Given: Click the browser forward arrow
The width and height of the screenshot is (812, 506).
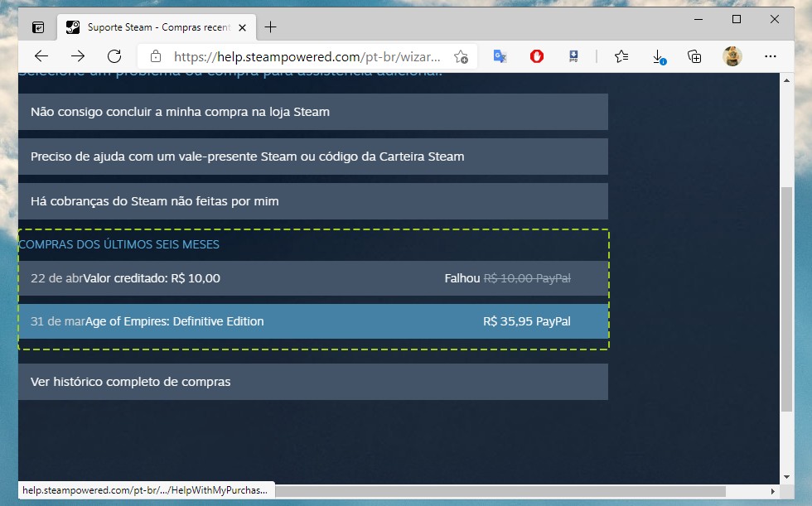Looking at the screenshot, I should 78,56.
